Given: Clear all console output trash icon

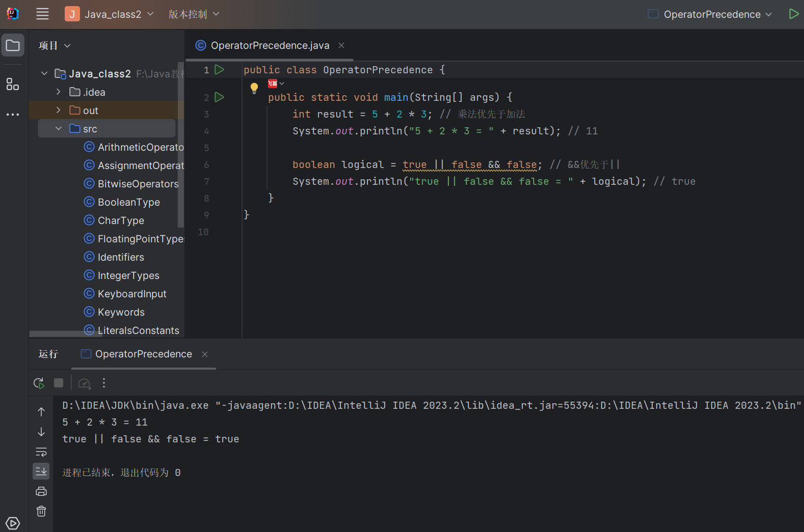Looking at the screenshot, I should pyautogui.click(x=41, y=511).
